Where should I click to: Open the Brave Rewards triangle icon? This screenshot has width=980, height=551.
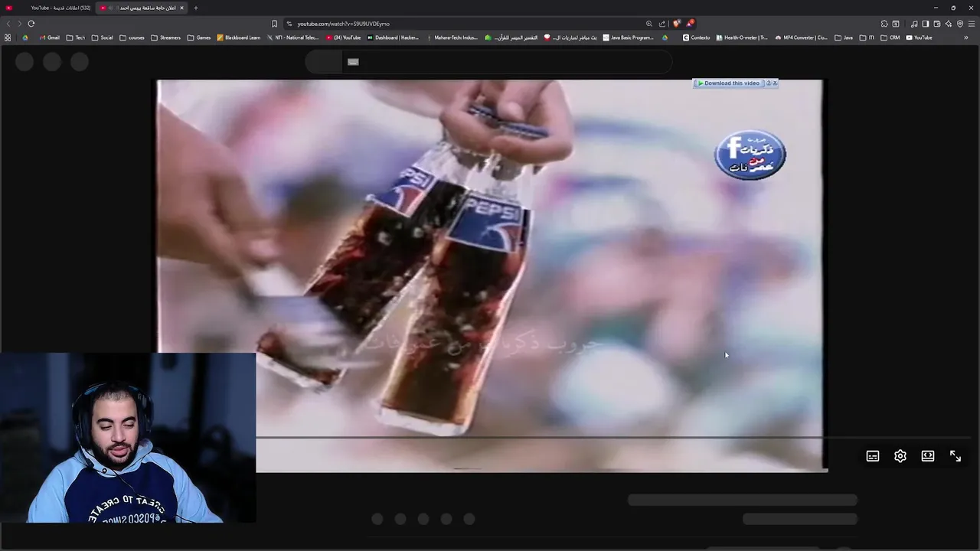[x=690, y=23]
